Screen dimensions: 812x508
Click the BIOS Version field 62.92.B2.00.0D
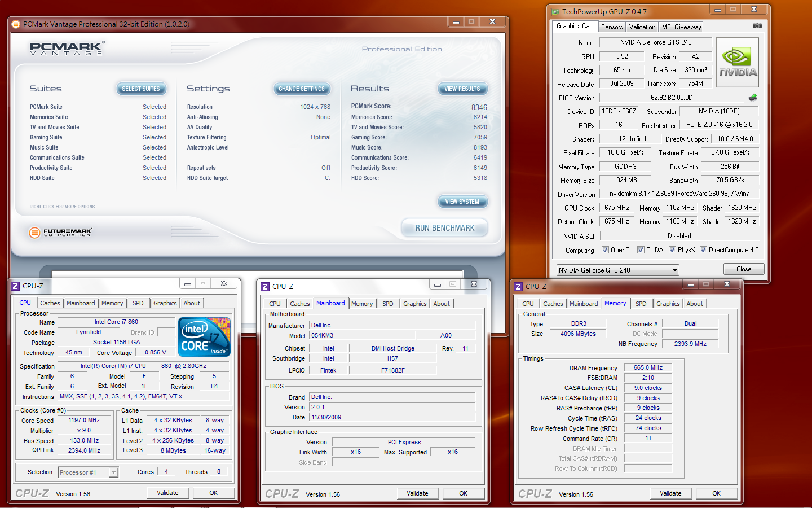coord(672,98)
